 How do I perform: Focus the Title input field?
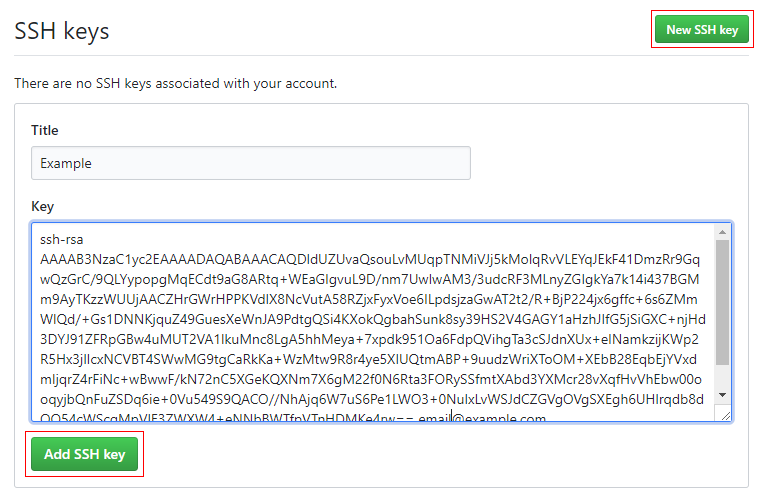point(250,163)
